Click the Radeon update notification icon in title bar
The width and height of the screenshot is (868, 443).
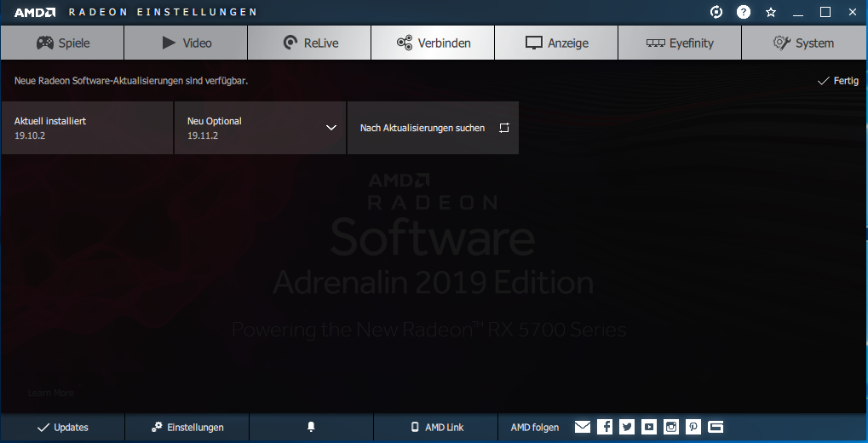pyautogui.click(x=716, y=12)
